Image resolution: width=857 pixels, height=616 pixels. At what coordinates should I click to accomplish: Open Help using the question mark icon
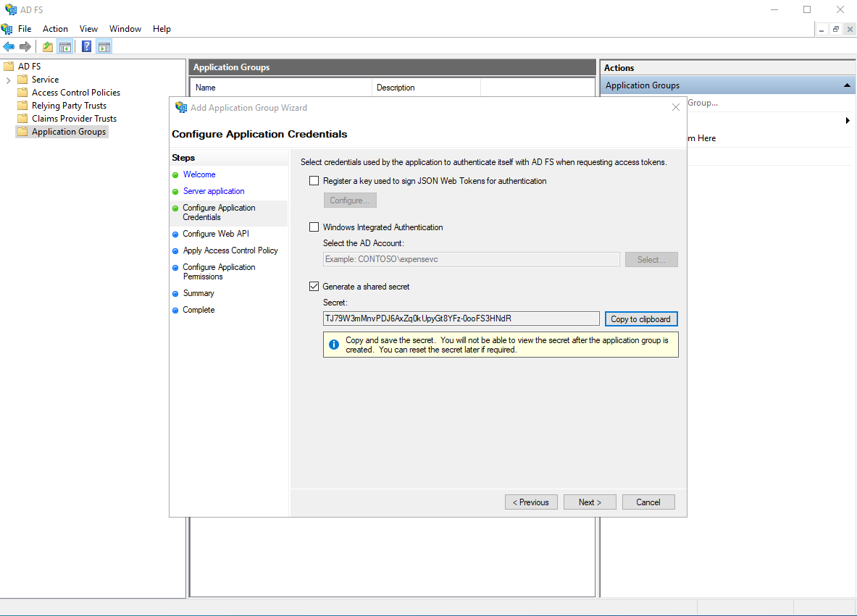[85, 46]
